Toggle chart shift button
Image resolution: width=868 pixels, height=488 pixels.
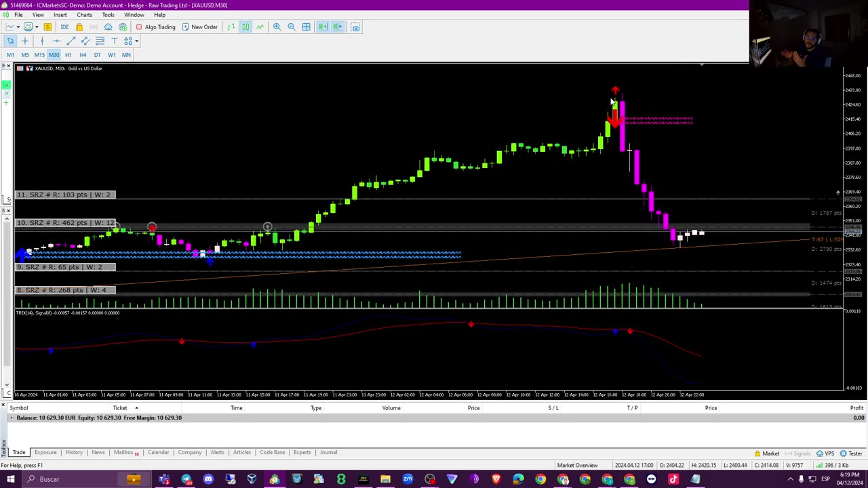point(338,27)
